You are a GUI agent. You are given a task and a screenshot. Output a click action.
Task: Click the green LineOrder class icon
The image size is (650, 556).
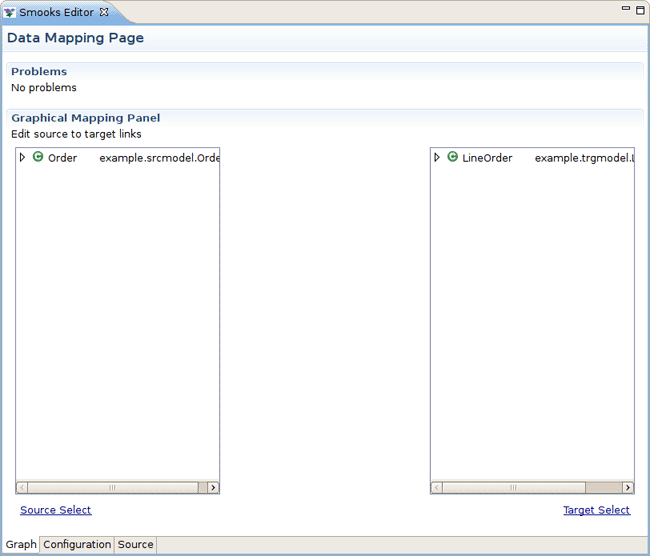(452, 157)
